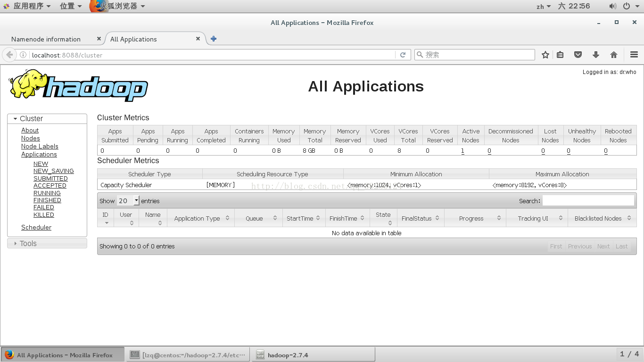Click the Unhealthy Nodes count link
The image size is (644, 362).
click(569, 151)
